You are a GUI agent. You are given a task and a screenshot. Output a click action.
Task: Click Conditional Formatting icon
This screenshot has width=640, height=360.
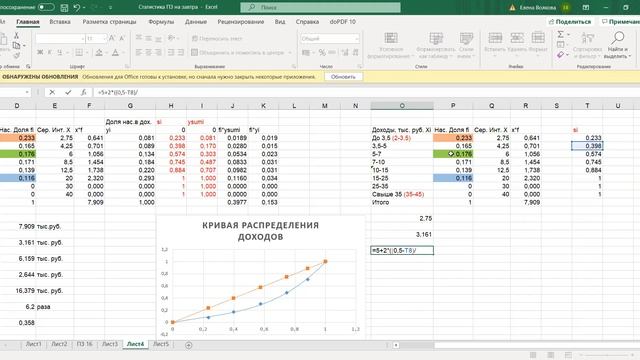(x=391, y=38)
